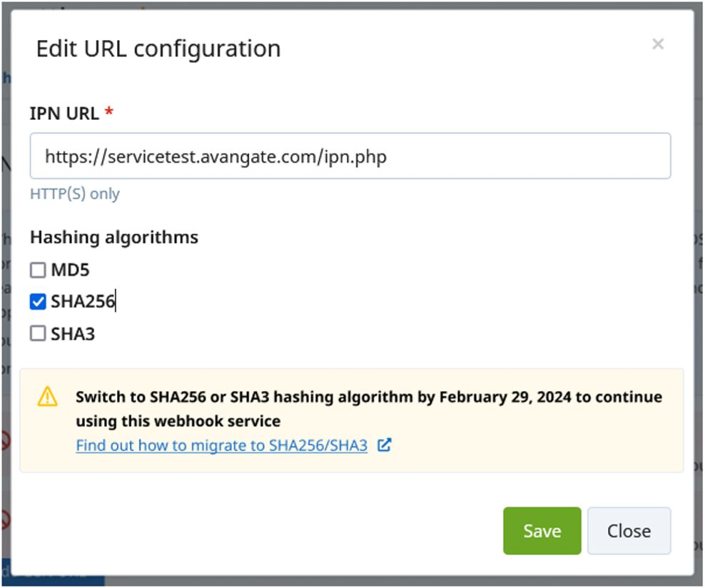Click the Hashing algorithms heading
The height and width of the screenshot is (588, 705).
point(114,238)
